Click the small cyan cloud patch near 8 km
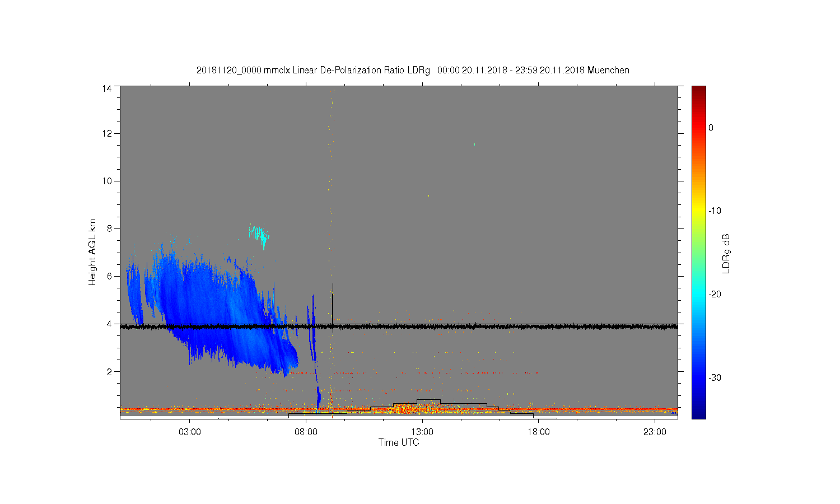The image size is (840, 504). click(x=259, y=236)
